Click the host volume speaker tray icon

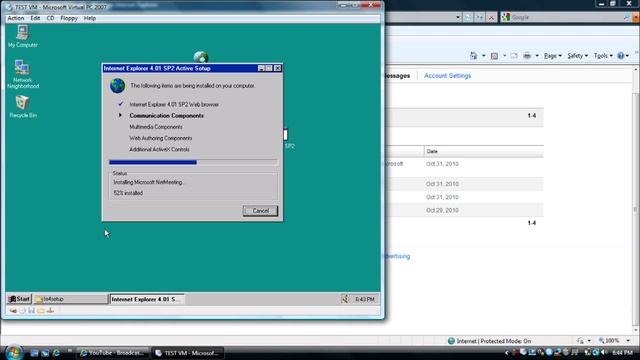tap(605, 352)
